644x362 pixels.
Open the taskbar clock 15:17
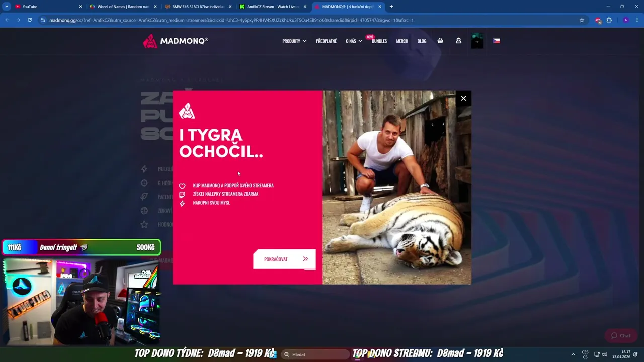(621, 354)
